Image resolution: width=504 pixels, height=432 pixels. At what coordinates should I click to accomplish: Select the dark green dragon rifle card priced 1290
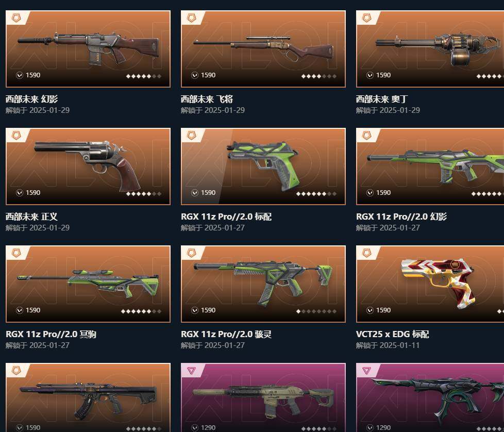[x=430, y=397]
